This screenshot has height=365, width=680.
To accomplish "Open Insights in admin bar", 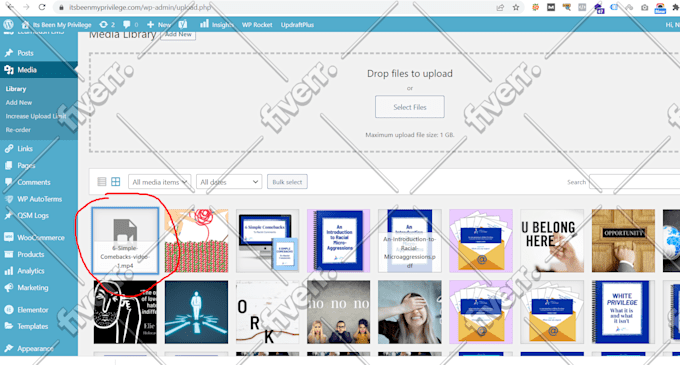I will [217, 25].
